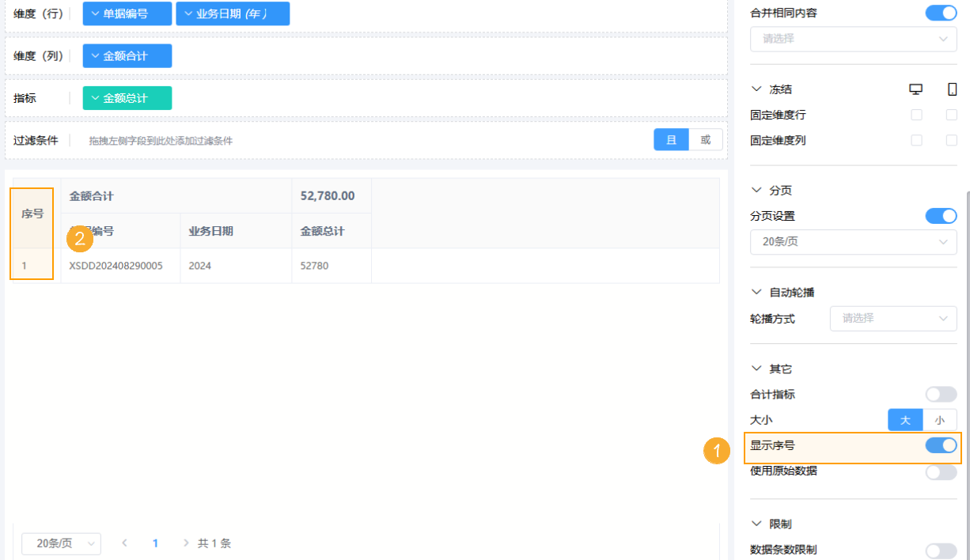This screenshot has height=560, width=970.
Task: Toggle the 使用原始数据 switch
Action: (x=941, y=471)
